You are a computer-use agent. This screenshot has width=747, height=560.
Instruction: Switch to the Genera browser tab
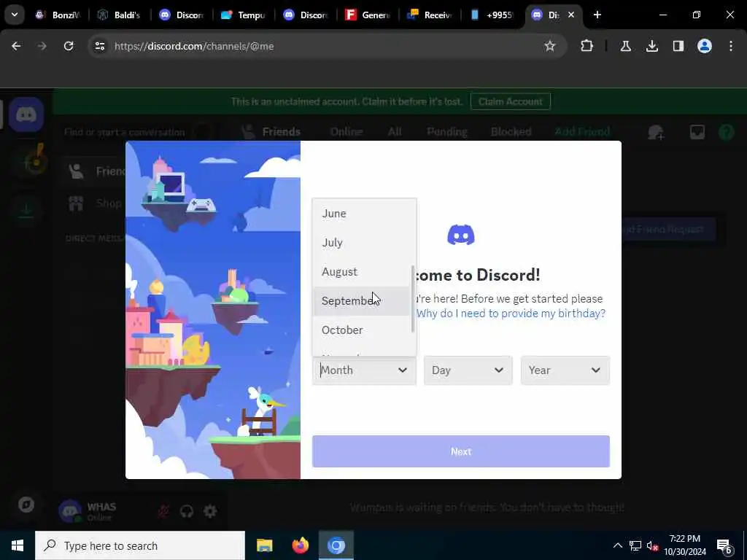click(x=368, y=15)
